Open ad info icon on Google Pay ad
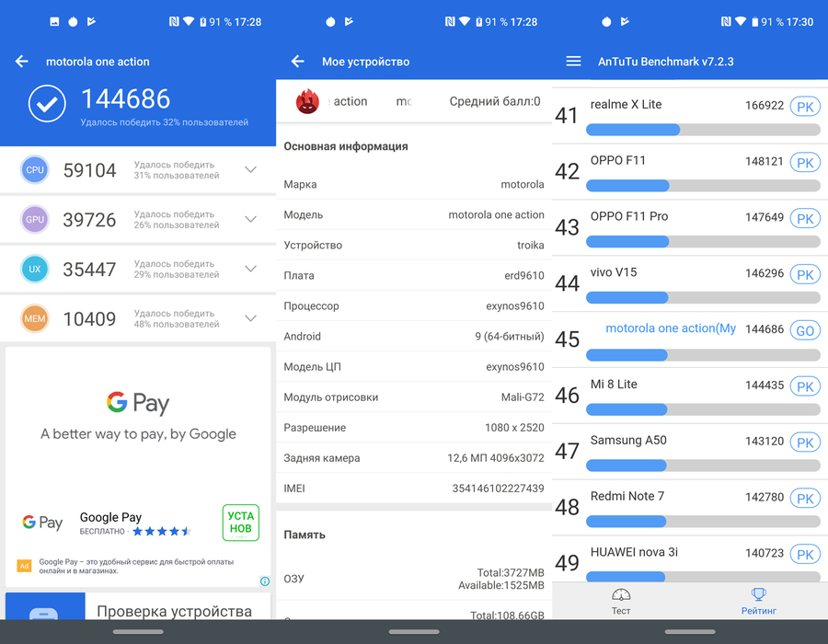The width and height of the screenshot is (828, 644). [265, 581]
